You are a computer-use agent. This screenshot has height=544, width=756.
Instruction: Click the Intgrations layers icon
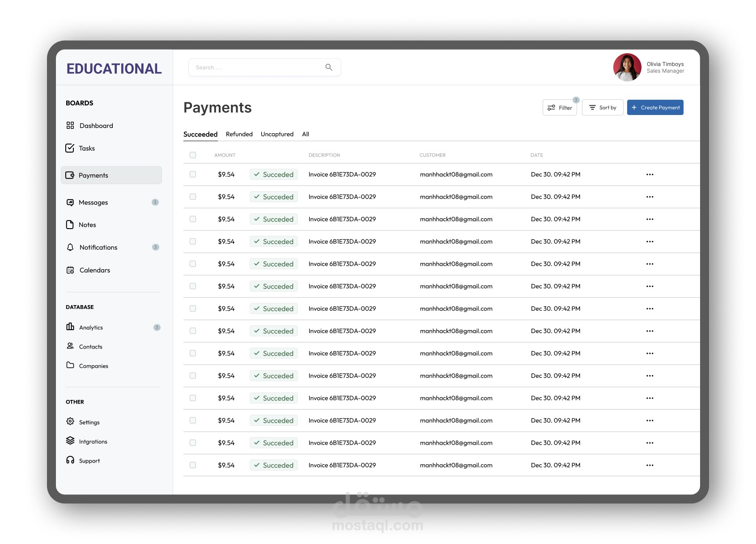tap(70, 441)
